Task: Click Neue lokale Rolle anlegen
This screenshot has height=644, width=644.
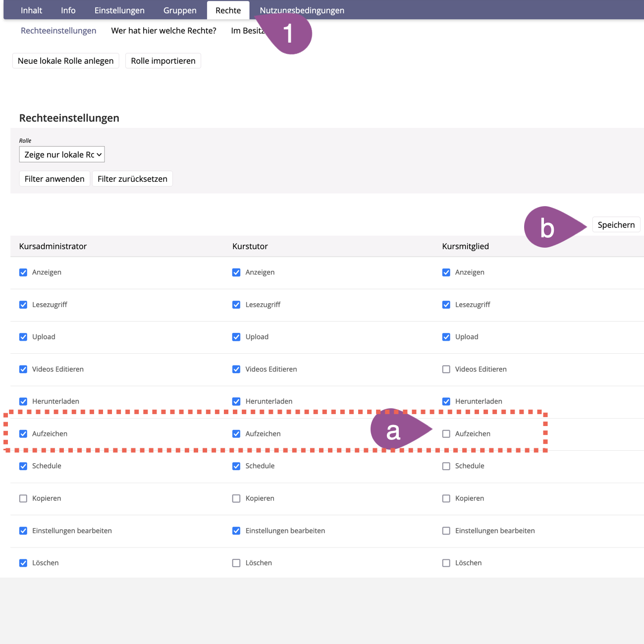Action: [65, 61]
